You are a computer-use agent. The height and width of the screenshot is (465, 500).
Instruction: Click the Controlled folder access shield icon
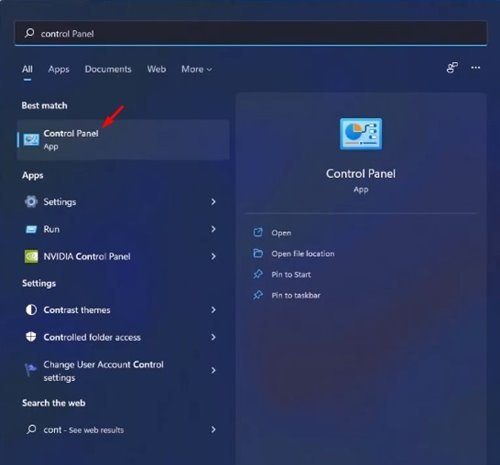(x=31, y=337)
